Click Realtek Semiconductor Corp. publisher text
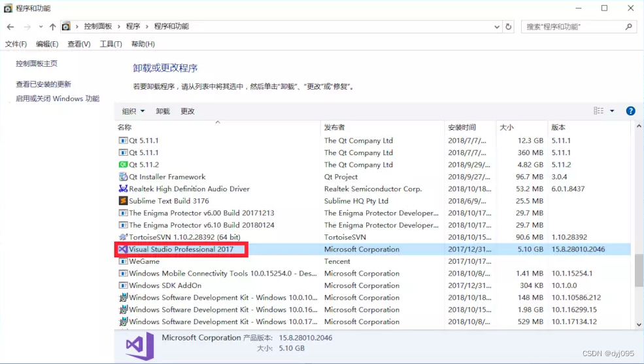This screenshot has width=644, height=364. point(373,189)
